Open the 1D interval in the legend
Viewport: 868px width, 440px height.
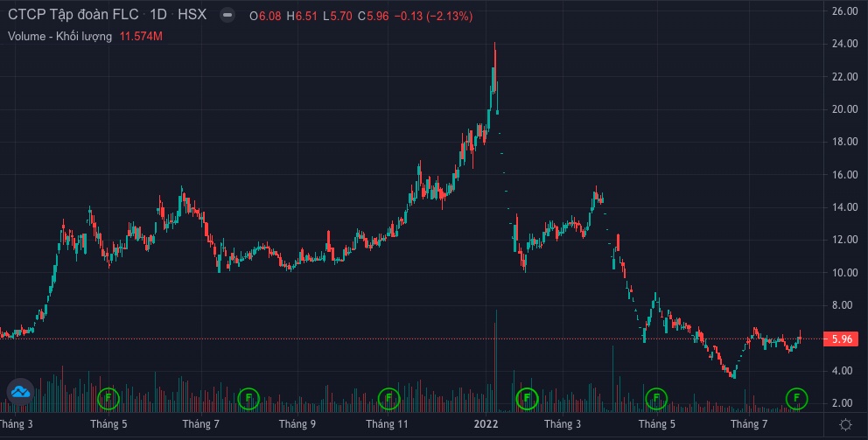pyautogui.click(x=157, y=16)
